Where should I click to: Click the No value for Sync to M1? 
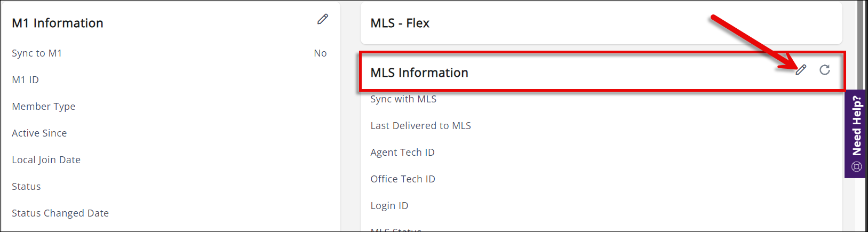click(x=320, y=53)
